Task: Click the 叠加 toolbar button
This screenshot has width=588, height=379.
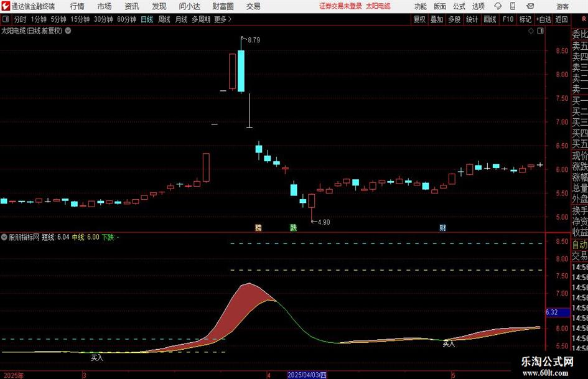Action: coord(437,19)
